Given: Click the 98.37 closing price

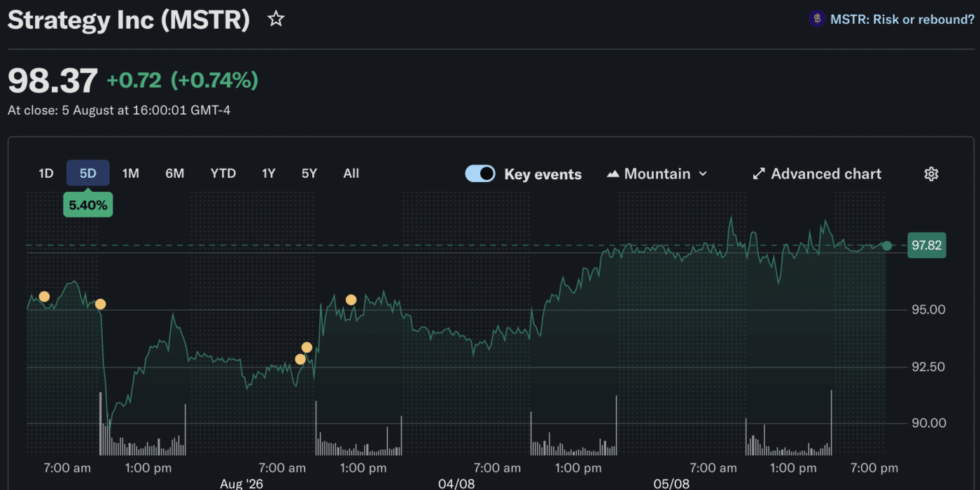Looking at the screenshot, I should coord(52,80).
